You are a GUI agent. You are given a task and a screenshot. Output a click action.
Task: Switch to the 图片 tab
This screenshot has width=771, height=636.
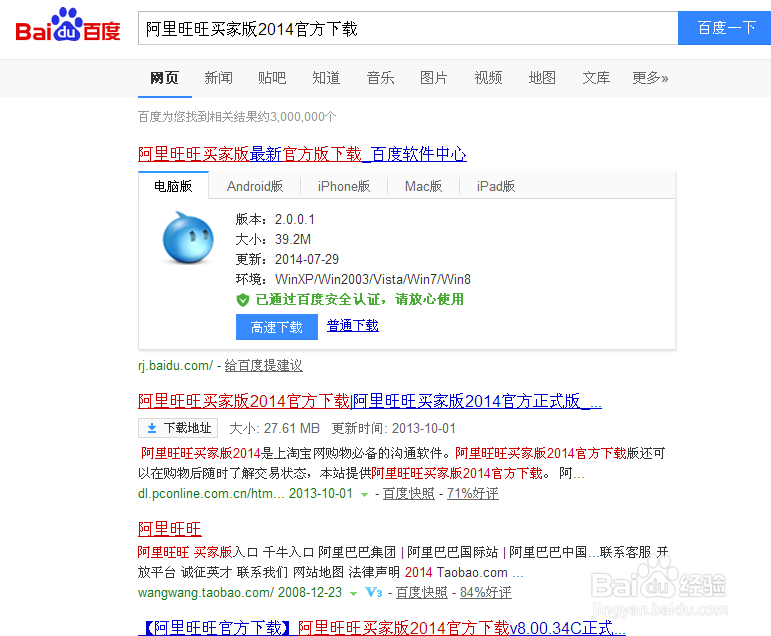434,78
